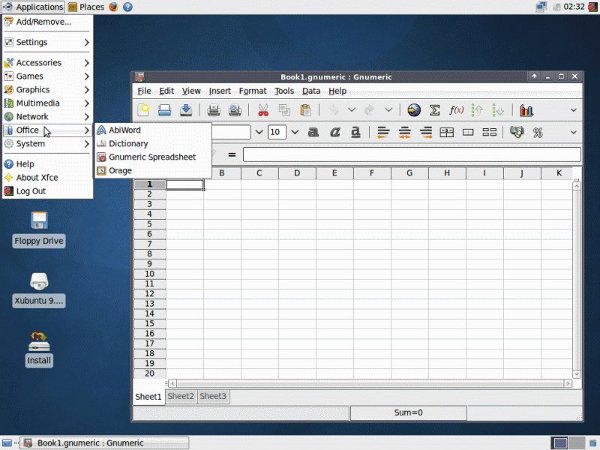Open the font name dropdown arrow
Screen dimensions: 600x450
[x=259, y=132]
